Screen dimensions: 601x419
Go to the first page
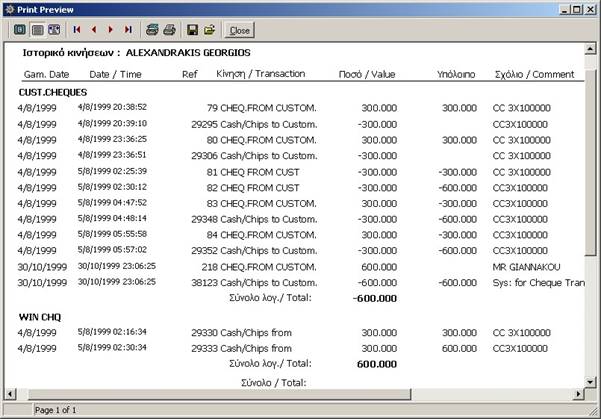77,31
